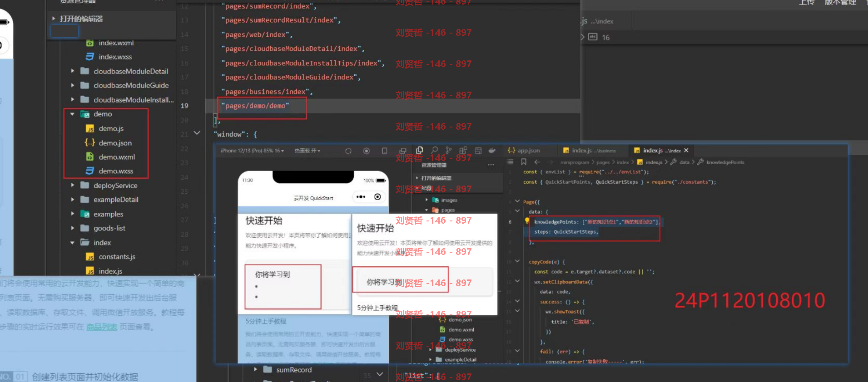Click the knowledgePoints breadcrumb segment
Screen dimensions: 868x382
click(x=725, y=162)
